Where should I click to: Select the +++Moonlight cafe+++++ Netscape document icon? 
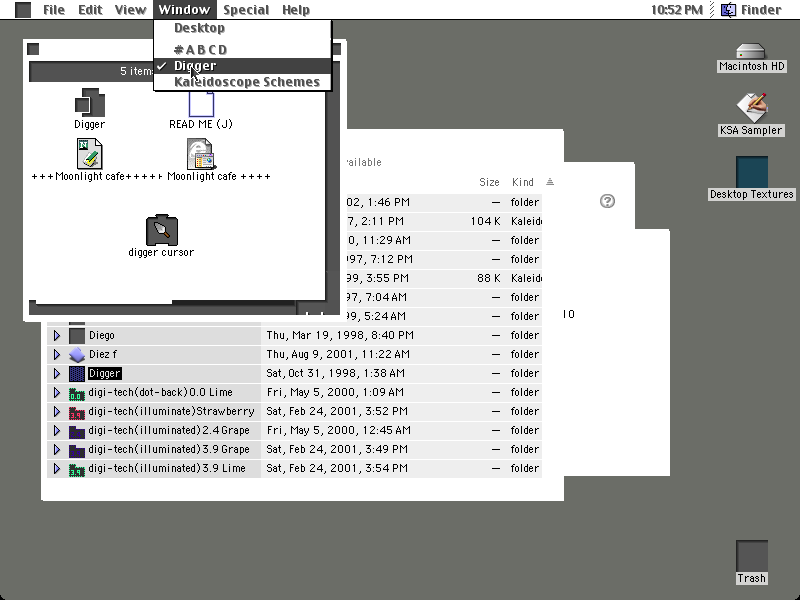(90, 154)
